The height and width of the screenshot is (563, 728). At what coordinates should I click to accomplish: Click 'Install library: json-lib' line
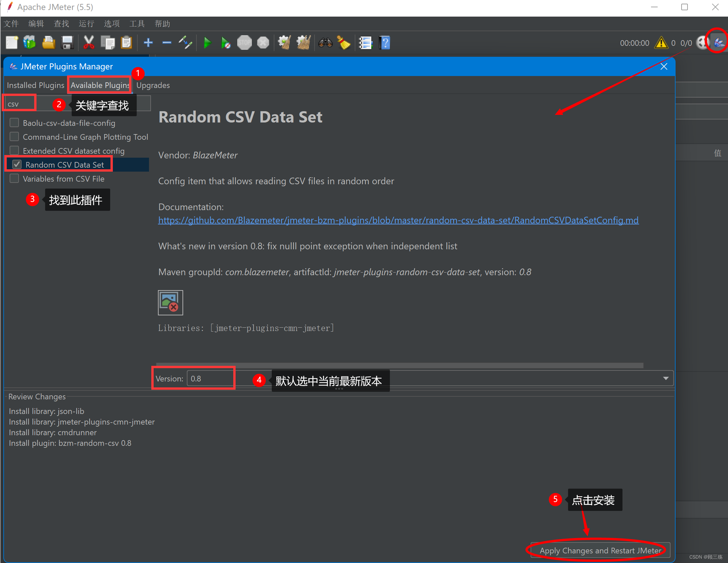46,411
